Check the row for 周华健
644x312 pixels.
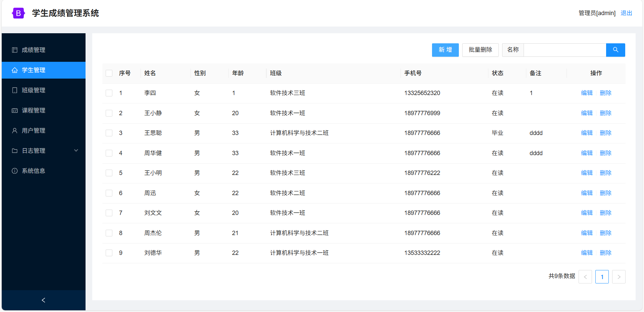click(109, 153)
